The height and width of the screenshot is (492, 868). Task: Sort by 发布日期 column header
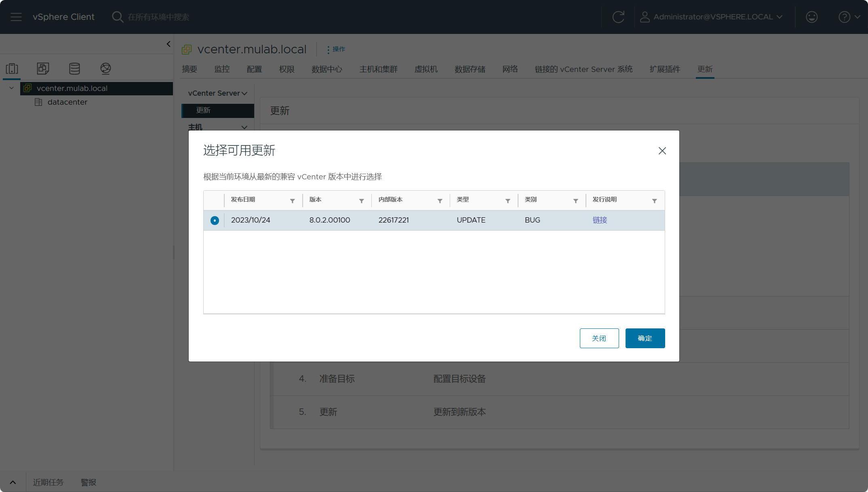coord(243,200)
